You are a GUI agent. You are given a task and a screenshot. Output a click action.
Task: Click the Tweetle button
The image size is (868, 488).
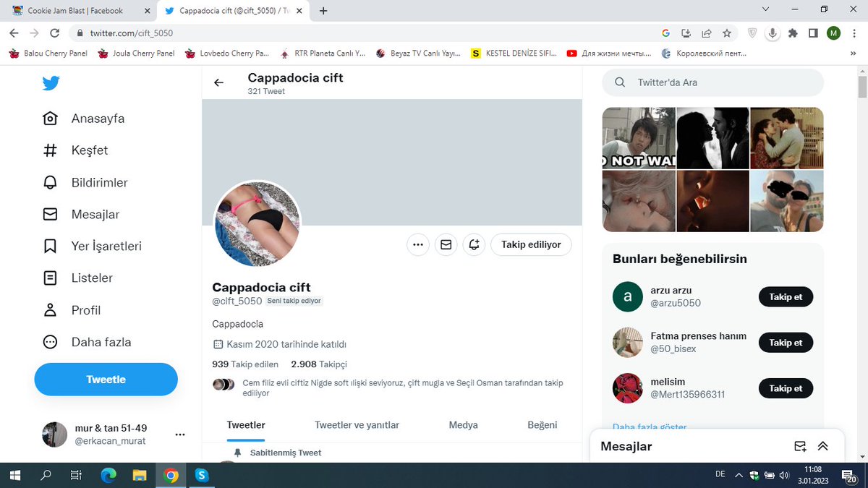[106, 379]
